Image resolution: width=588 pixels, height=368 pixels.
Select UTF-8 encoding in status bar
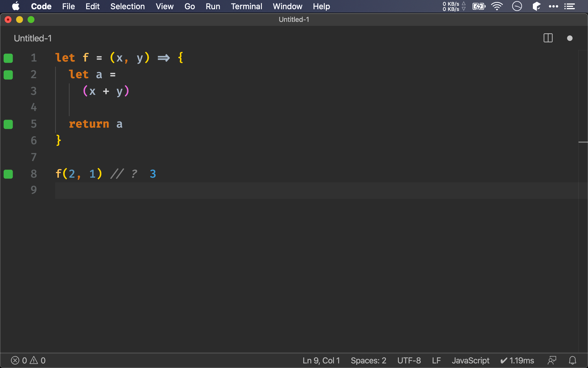tap(409, 360)
